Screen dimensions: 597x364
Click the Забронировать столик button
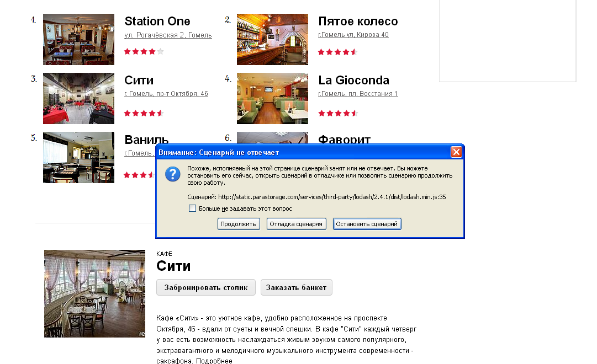[206, 287]
